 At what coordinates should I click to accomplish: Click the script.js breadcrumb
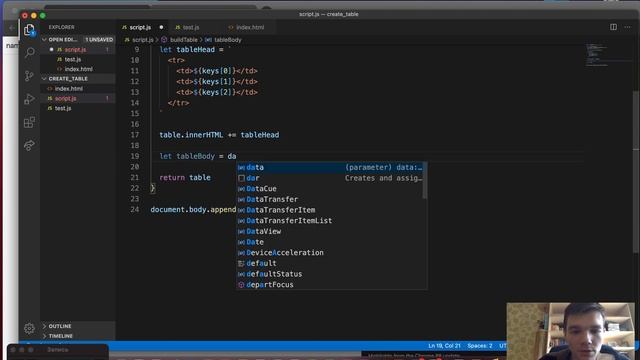[x=142, y=40]
